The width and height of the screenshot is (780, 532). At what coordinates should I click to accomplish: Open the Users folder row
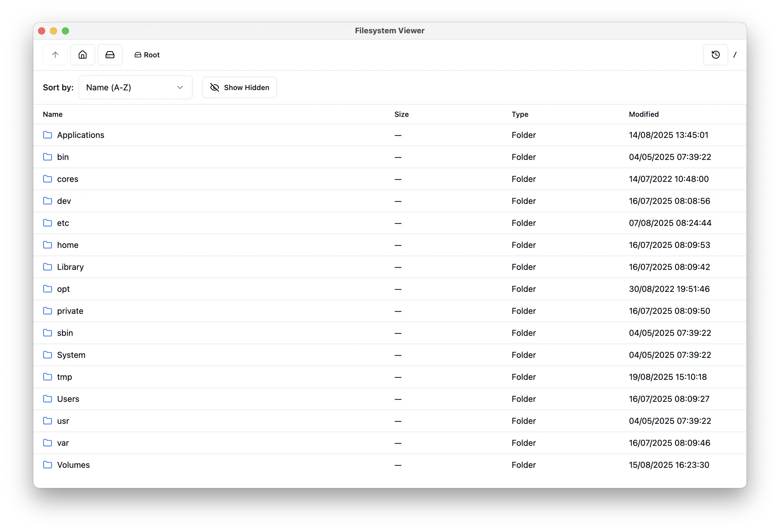(x=68, y=399)
